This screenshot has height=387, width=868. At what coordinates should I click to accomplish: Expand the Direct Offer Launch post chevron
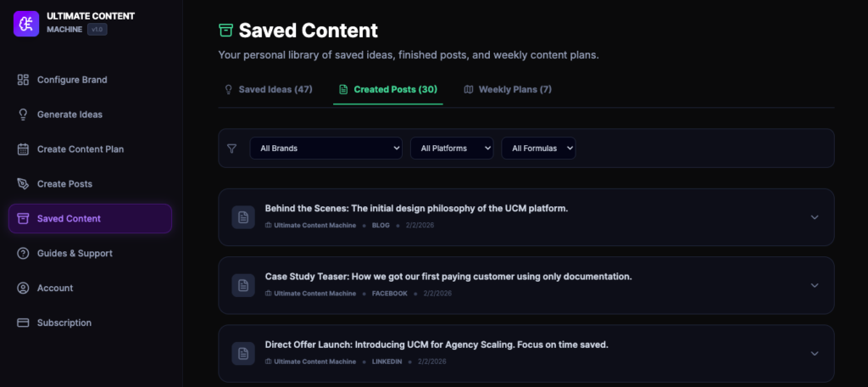click(x=815, y=353)
